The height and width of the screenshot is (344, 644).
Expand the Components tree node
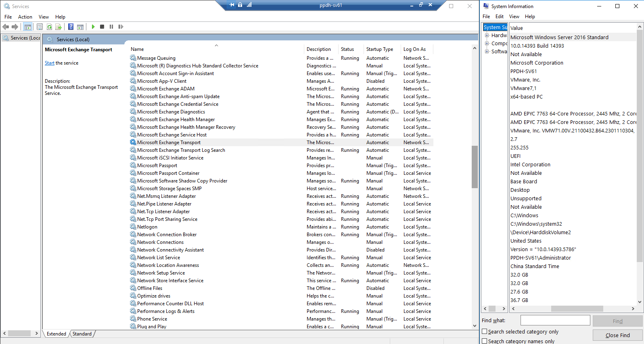tap(487, 43)
